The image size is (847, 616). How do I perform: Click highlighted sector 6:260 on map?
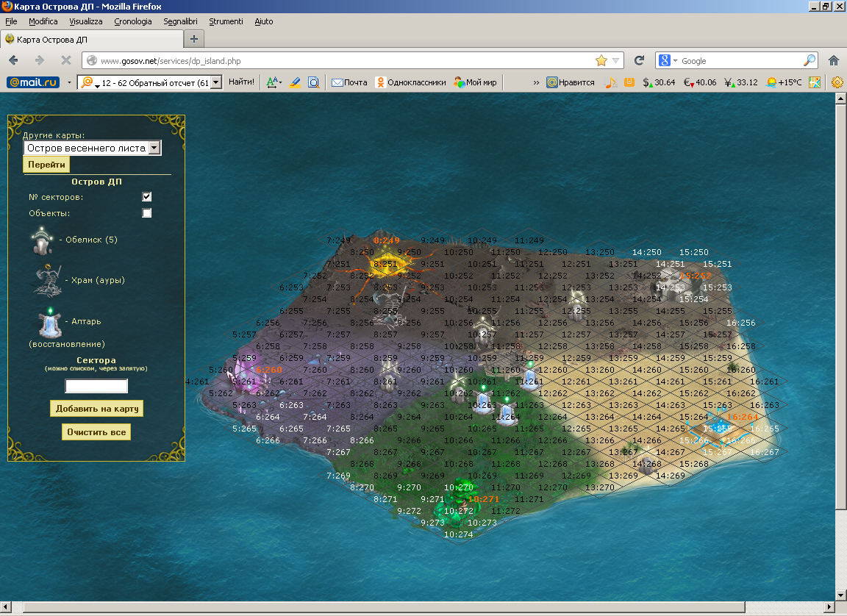pyautogui.click(x=269, y=369)
